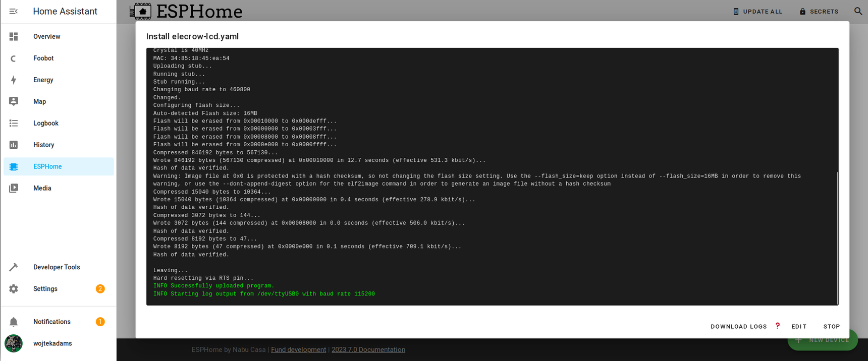Click the Developer Tools hammer icon
Image resolution: width=868 pixels, height=361 pixels.
point(14,267)
